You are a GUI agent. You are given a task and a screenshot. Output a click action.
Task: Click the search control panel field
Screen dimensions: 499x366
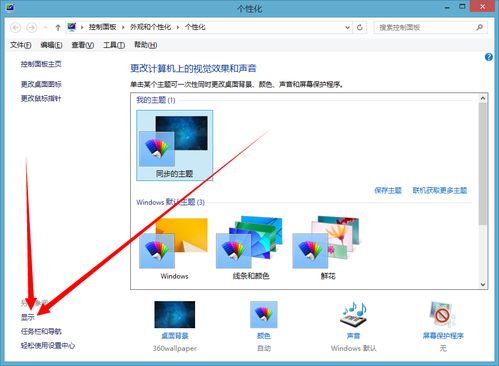[431, 27]
